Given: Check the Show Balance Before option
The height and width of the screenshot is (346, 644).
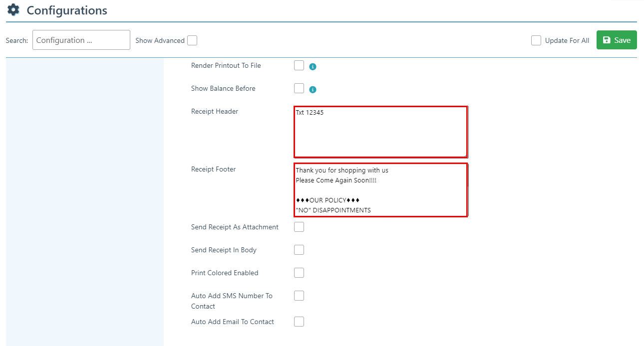Looking at the screenshot, I should point(299,88).
